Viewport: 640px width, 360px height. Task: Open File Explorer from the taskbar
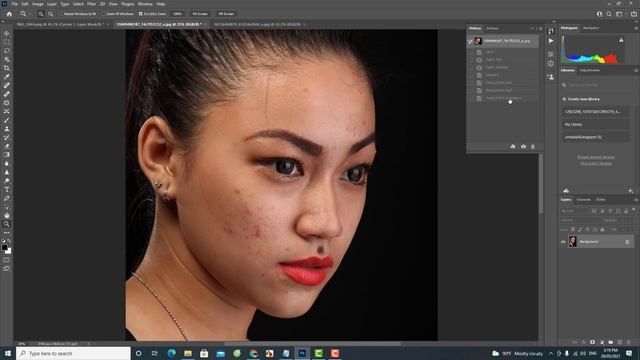(x=188, y=353)
